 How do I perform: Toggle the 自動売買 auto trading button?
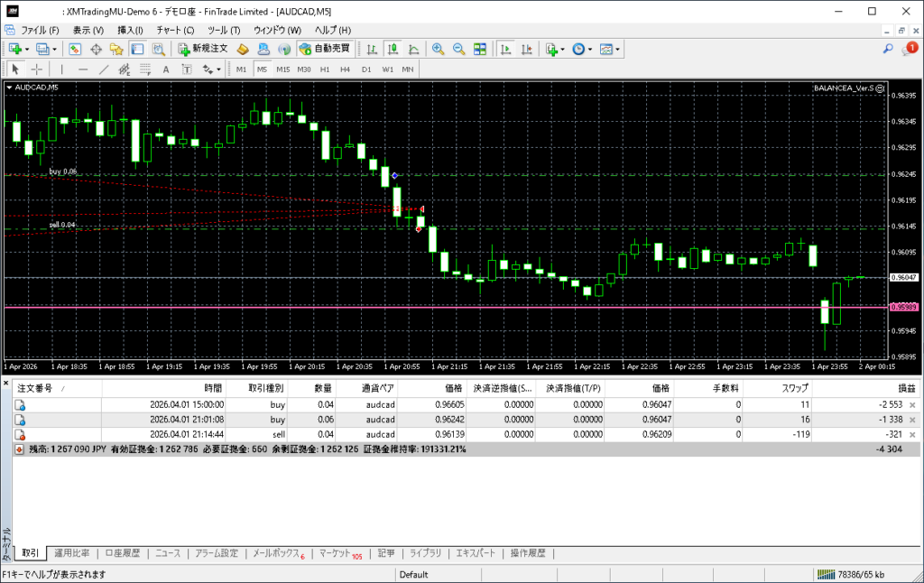[324, 49]
